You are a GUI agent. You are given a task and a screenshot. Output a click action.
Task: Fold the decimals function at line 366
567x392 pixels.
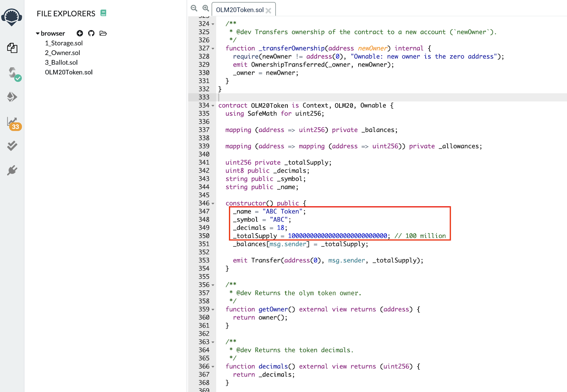[213, 366]
